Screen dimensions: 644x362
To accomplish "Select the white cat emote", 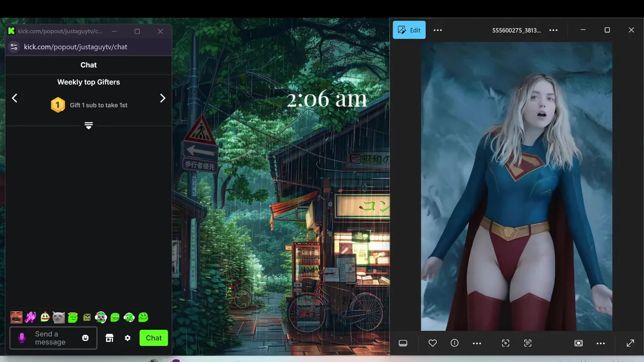I will (59, 317).
